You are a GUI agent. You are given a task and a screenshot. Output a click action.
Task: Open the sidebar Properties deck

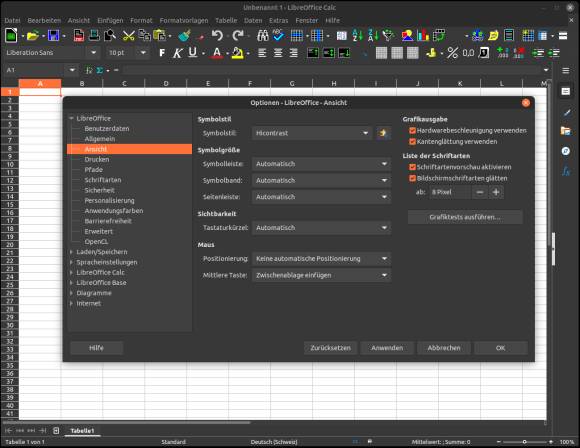pos(566,91)
